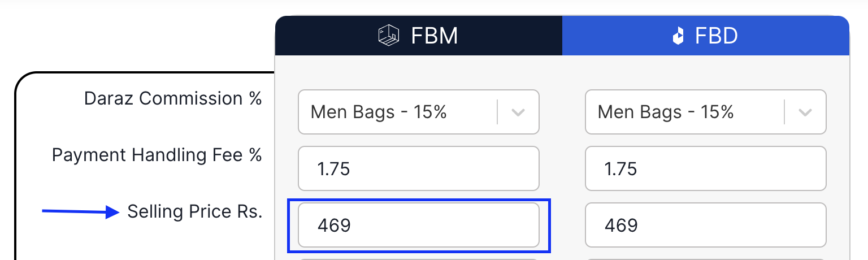Click the 'Selling Price Rs.' label
The image size is (868, 260).
pos(195,212)
